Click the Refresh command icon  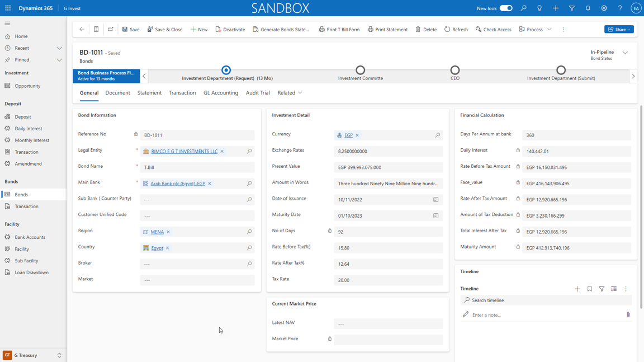(447, 30)
